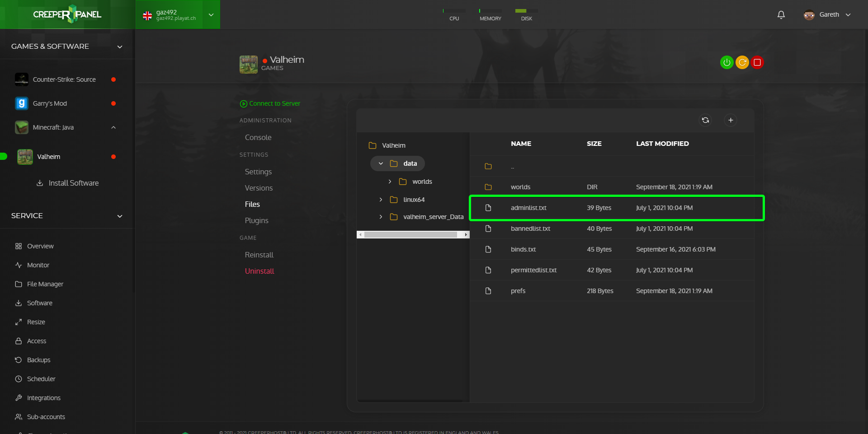The height and width of the screenshot is (434, 868).
Task: Click the CreeperPanel logo
Action: (67, 14)
